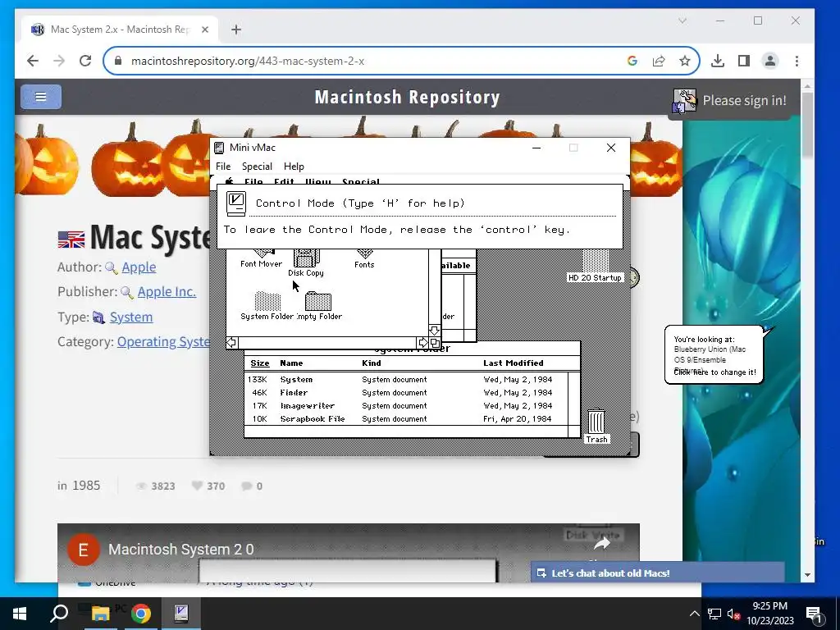
Task: Click the Last Modified column header
Action: coord(513,363)
